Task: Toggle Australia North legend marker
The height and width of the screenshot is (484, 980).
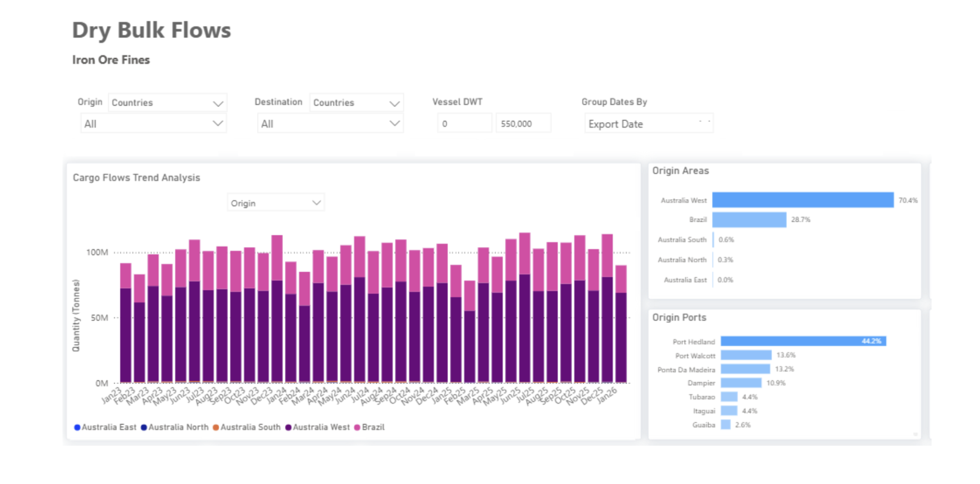Action: (x=144, y=427)
